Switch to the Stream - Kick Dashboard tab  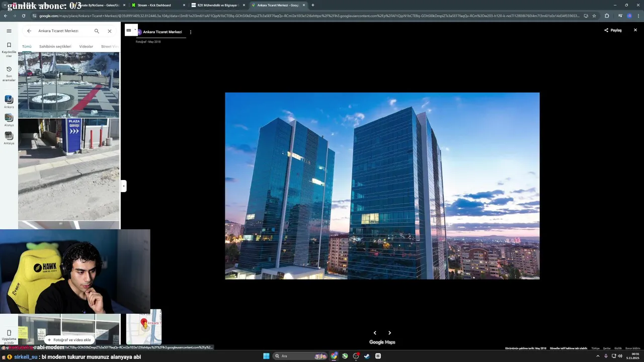click(x=158, y=5)
